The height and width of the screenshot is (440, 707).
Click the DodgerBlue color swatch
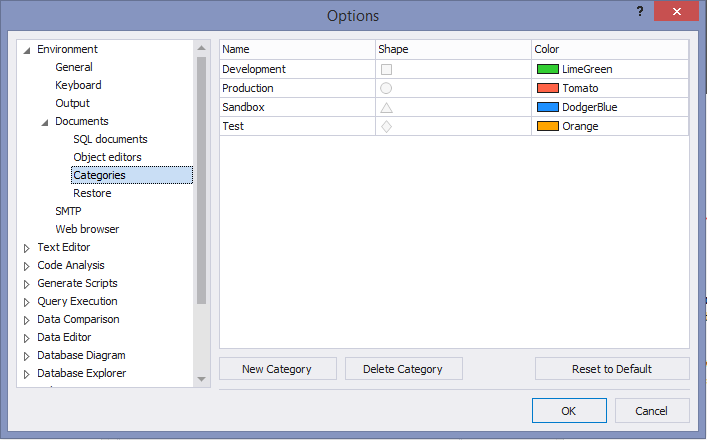coord(547,107)
